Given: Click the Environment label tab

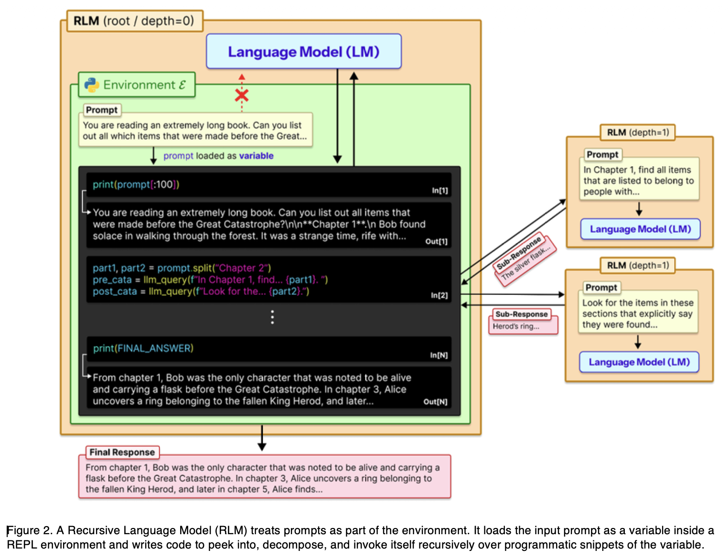Looking at the screenshot, I should pyautogui.click(x=137, y=85).
